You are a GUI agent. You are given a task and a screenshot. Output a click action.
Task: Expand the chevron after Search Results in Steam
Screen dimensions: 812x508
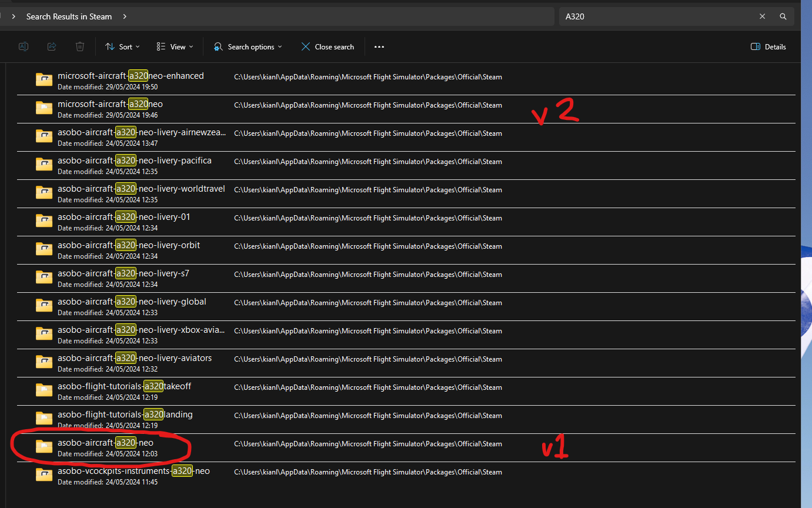(x=125, y=16)
